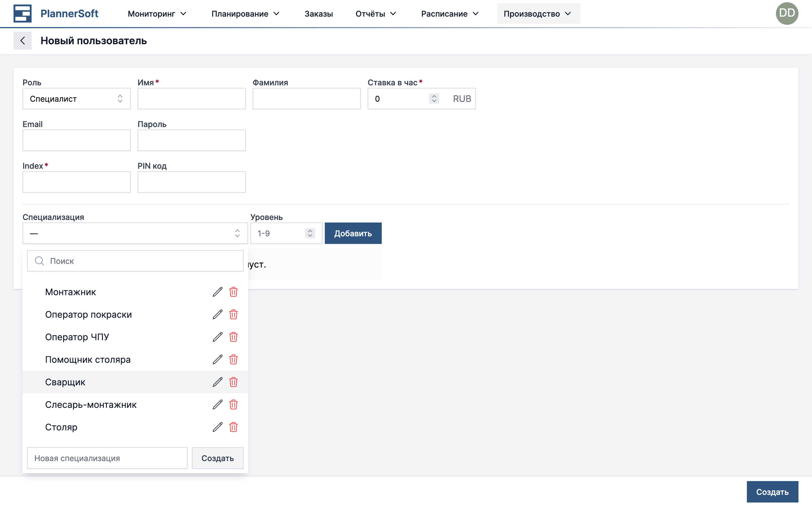
Task: Adjust the Ставка в час stepper arrows
Action: tap(434, 99)
